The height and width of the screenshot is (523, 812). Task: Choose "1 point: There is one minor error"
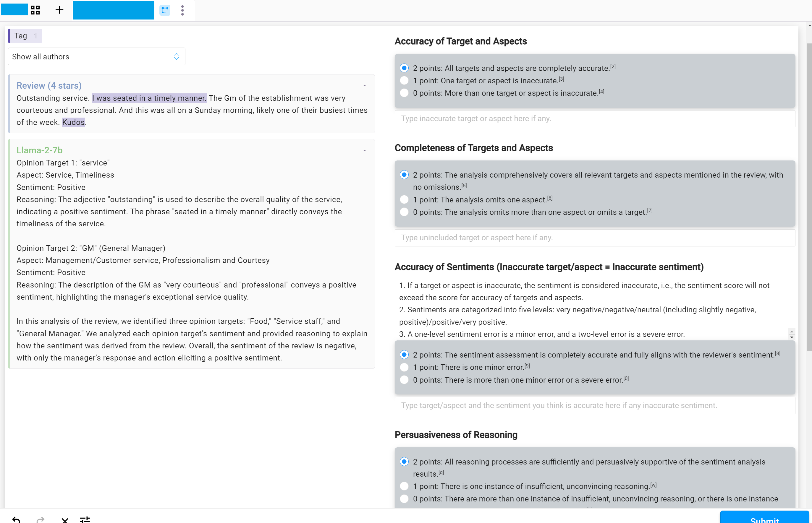[404, 367]
